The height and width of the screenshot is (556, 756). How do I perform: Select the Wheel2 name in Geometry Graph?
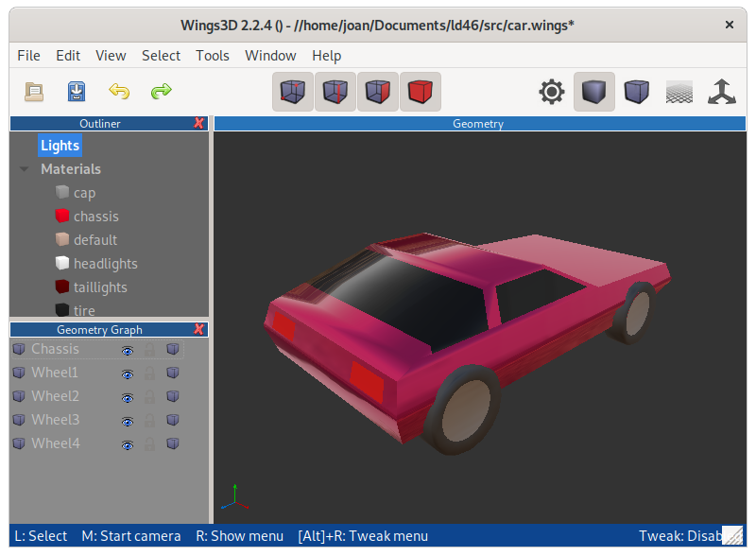pos(55,396)
